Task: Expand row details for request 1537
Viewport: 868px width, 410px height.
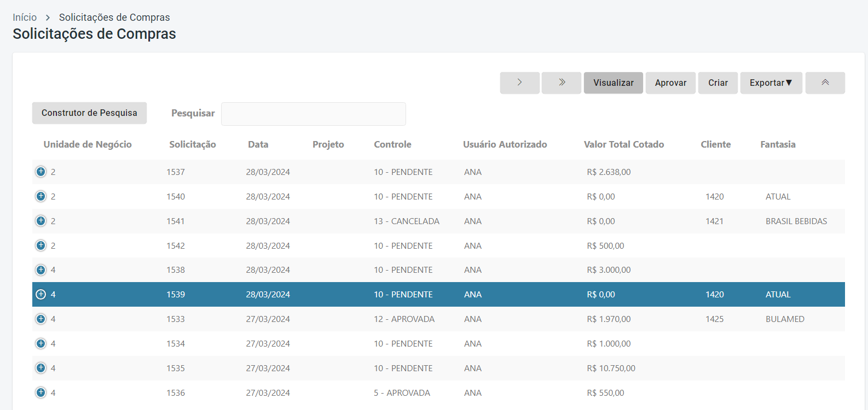Action: tap(41, 172)
